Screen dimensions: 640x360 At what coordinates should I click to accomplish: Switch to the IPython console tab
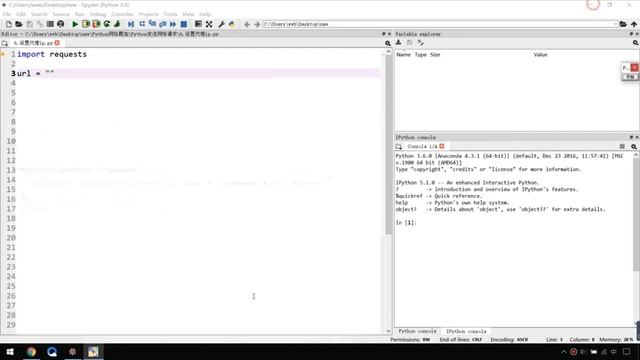point(466,331)
